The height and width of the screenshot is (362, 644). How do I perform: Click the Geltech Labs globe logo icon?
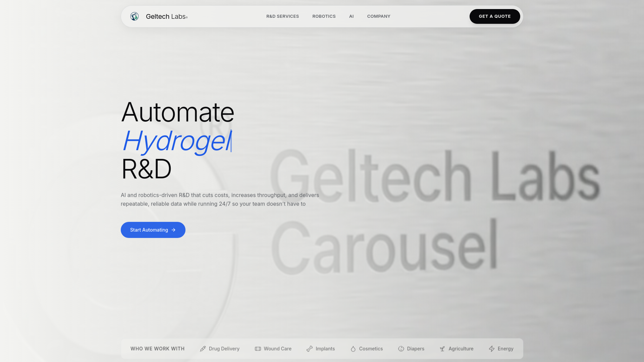coord(135,16)
